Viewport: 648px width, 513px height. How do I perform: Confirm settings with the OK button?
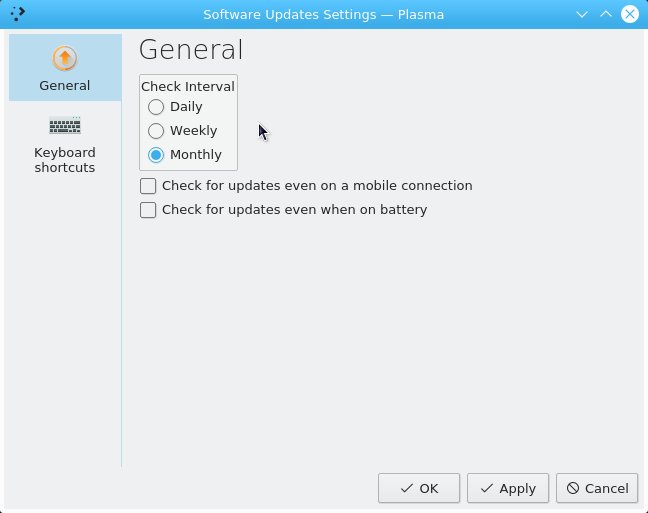click(419, 488)
